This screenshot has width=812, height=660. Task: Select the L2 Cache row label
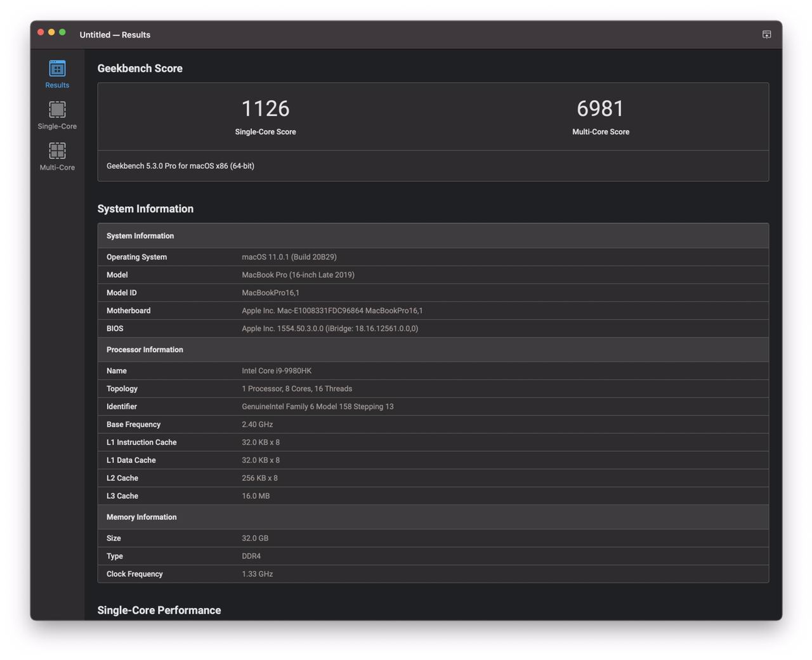pyautogui.click(x=122, y=478)
